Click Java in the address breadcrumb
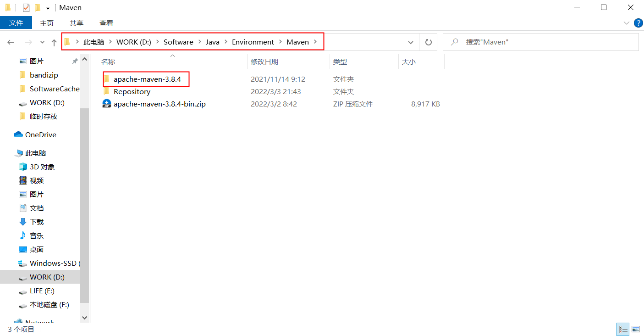The width and height of the screenshot is (644, 336). pos(212,42)
